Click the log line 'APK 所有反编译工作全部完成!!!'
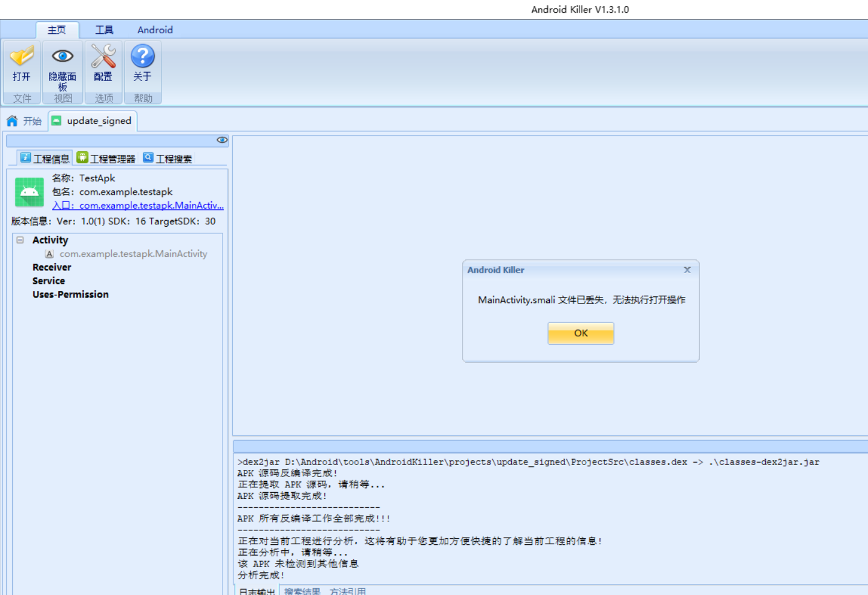The width and height of the screenshot is (868, 595). [314, 519]
